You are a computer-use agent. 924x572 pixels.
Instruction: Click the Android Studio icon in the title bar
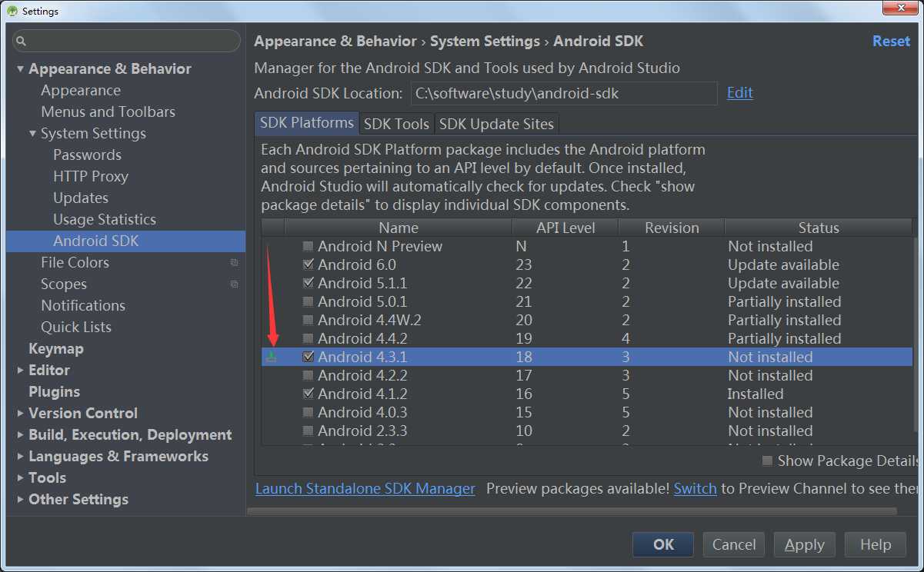point(12,11)
